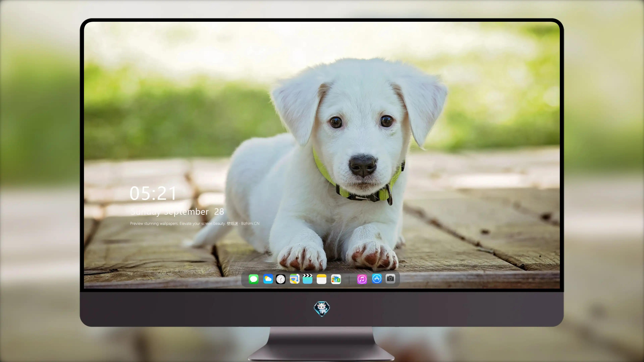Click the dragon mascot logo on the monitor chin
This screenshot has width=644, height=362.
point(322,309)
